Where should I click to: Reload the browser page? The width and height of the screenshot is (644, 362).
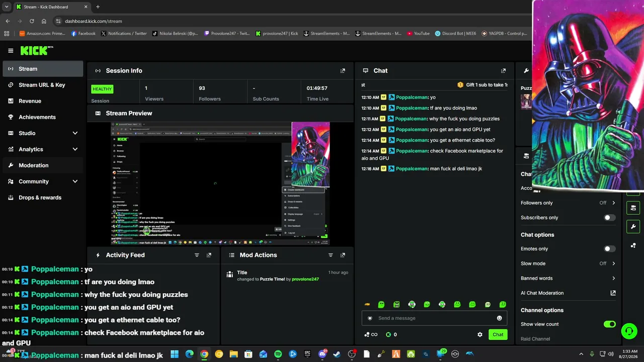32,21
